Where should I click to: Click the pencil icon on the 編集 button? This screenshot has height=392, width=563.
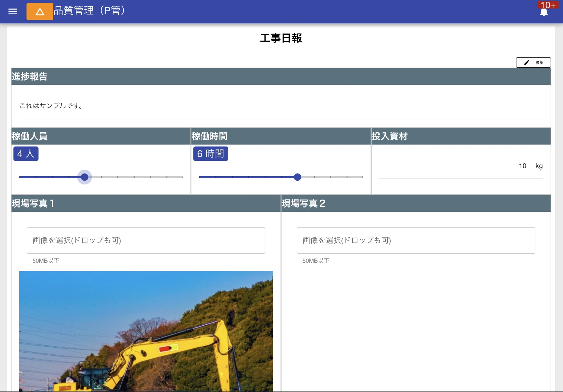[x=526, y=63]
